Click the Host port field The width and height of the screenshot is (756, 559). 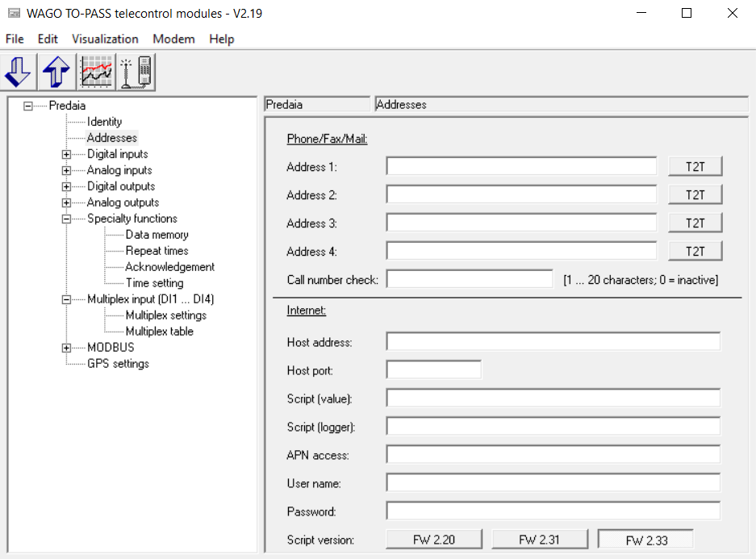[x=433, y=370]
